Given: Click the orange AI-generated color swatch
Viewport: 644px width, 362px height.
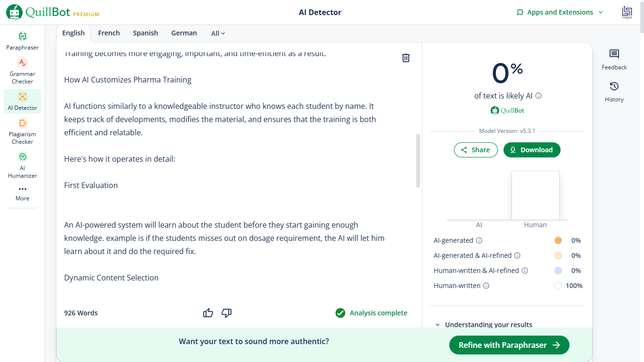Looking at the screenshot, I should tap(558, 240).
